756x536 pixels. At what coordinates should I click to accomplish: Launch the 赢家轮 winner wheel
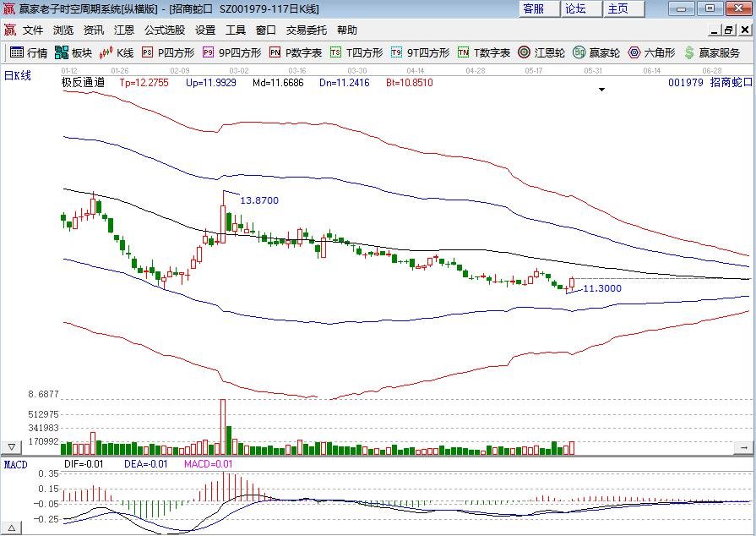pos(596,52)
